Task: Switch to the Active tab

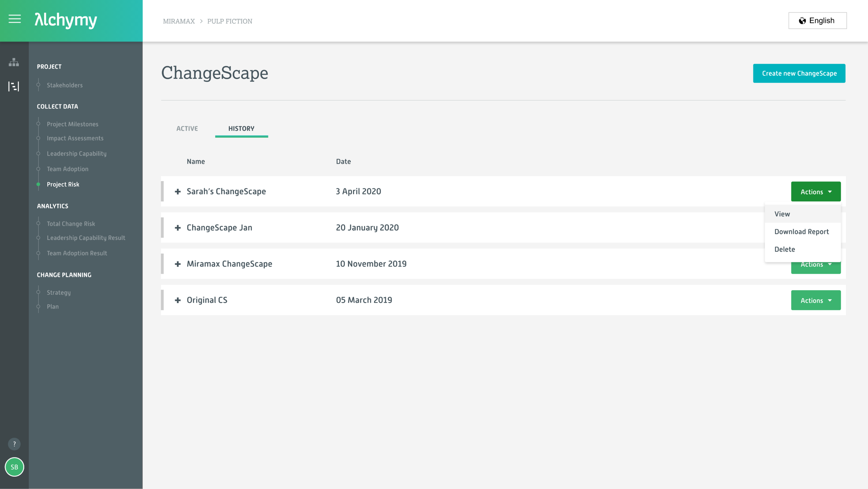Action: point(187,128)
